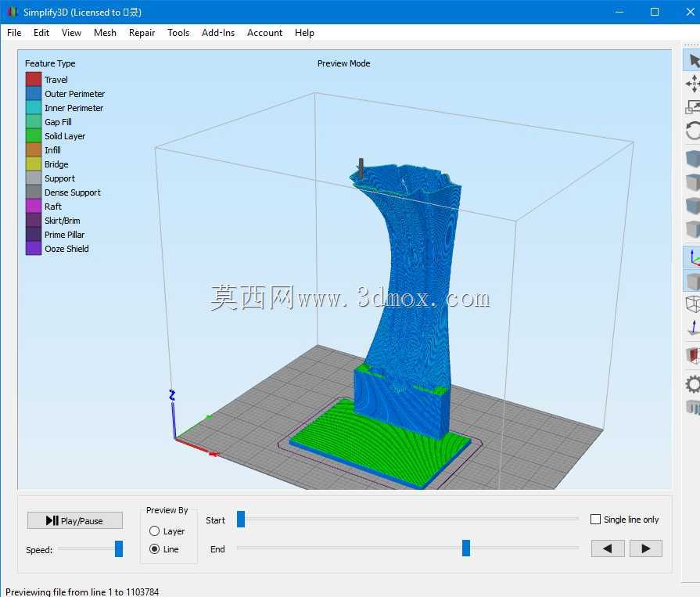
Task: Click the 'Prime Pillar' legend label
Action: tap(64, 235)
